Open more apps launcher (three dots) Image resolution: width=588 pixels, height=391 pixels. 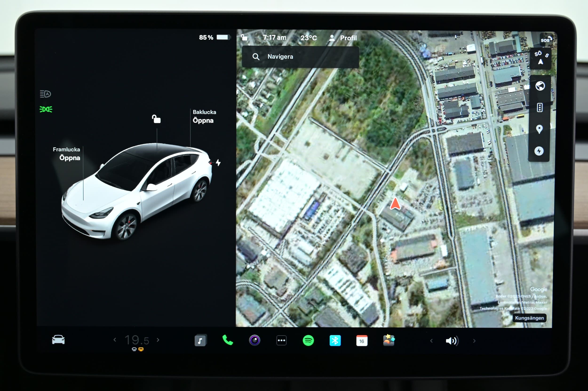tap(281, 340)
